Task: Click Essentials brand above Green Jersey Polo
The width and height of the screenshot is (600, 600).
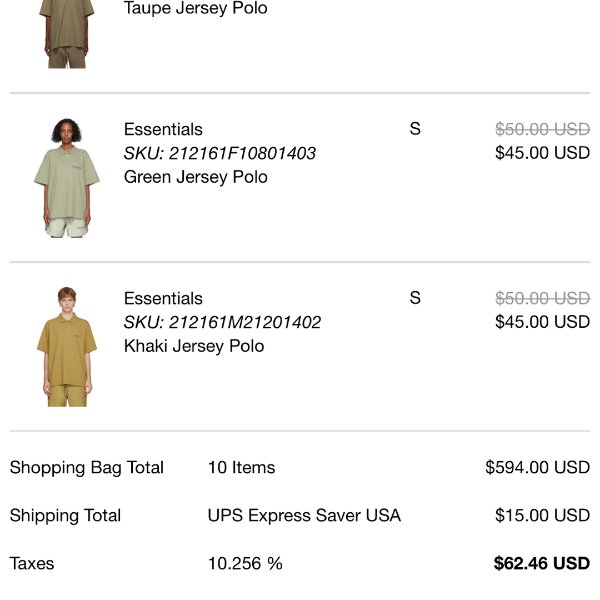Action: (163, 129)
